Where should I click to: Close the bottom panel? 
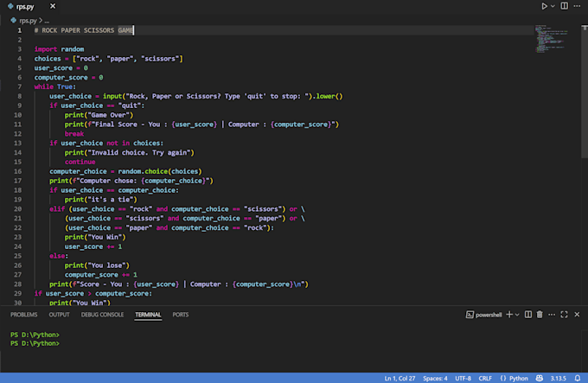click(x=577, y=315)
